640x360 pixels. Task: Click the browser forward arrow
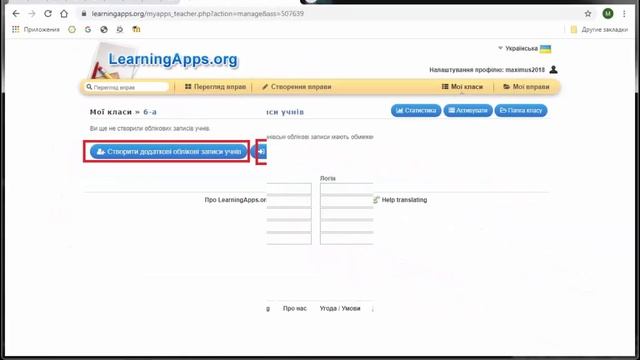tap(32, 13)
